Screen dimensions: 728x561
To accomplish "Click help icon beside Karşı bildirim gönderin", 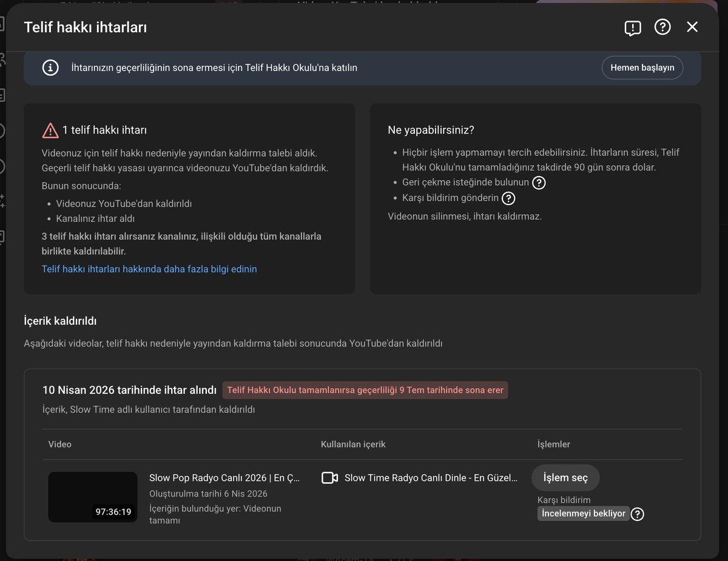I will point(508,199).
